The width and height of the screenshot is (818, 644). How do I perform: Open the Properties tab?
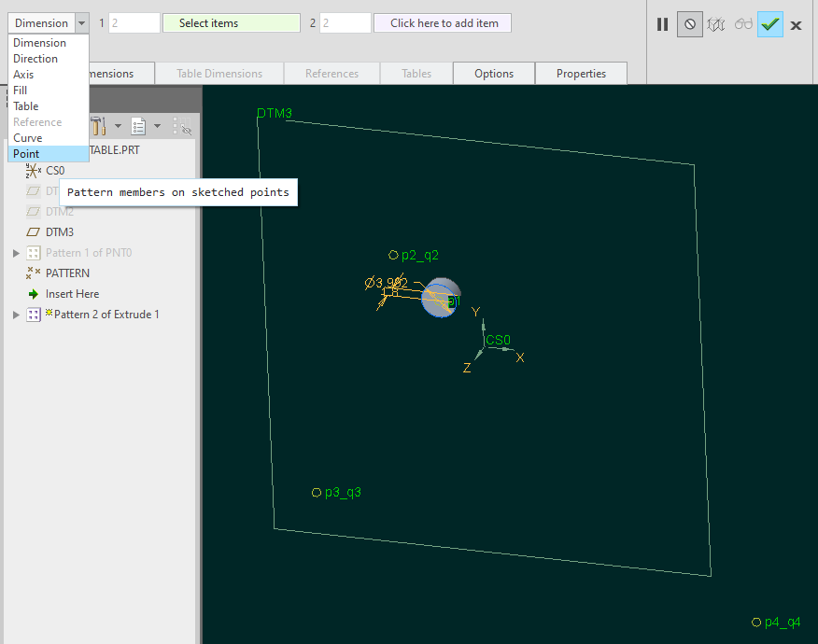tap(581, 72)
